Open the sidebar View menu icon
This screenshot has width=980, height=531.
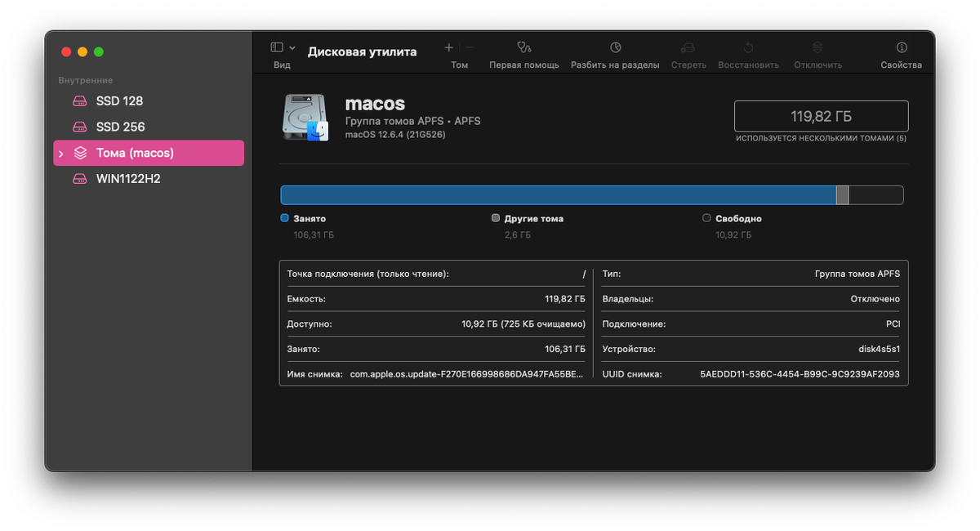[277, 47]
